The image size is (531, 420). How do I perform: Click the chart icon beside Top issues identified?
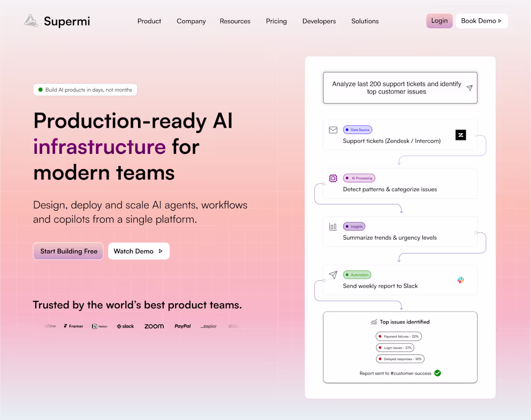pos(374,322)
